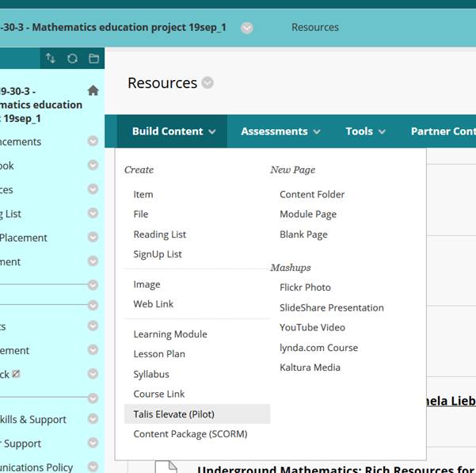The height and width of the screenshot is (473, 476).
Task: Select Content Folder under New Page
Action: (x=312, y=194)
